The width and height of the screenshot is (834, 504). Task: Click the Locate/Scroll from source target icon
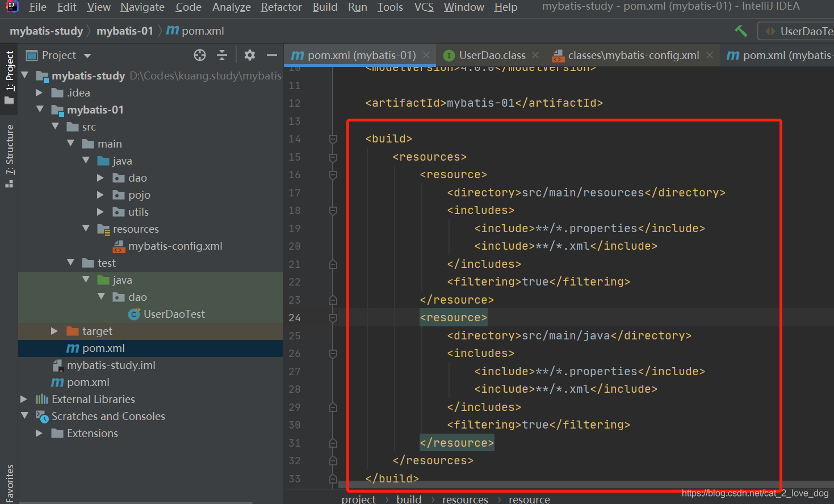coord(200,55)
